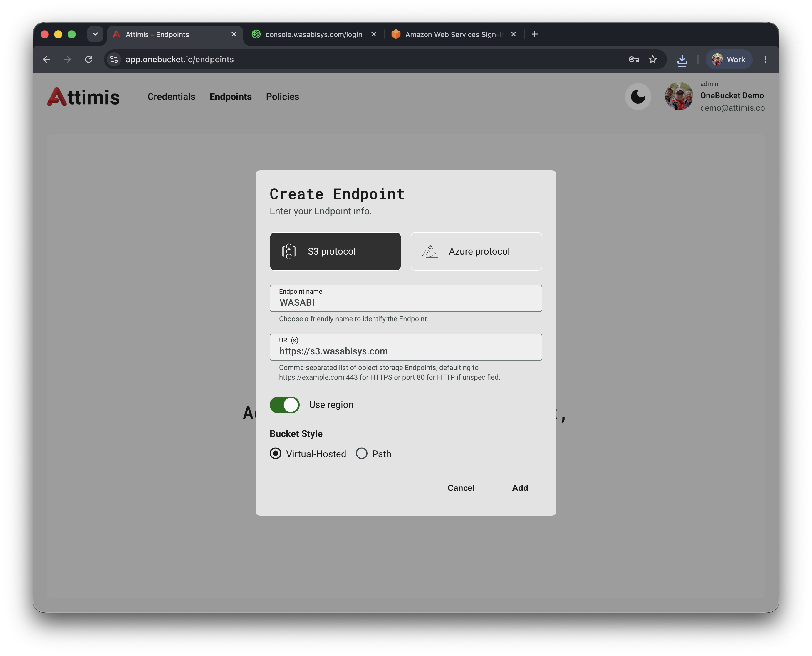
Task: Switch to console.wasabisys.com/login tab
Action: pos(313,34)
